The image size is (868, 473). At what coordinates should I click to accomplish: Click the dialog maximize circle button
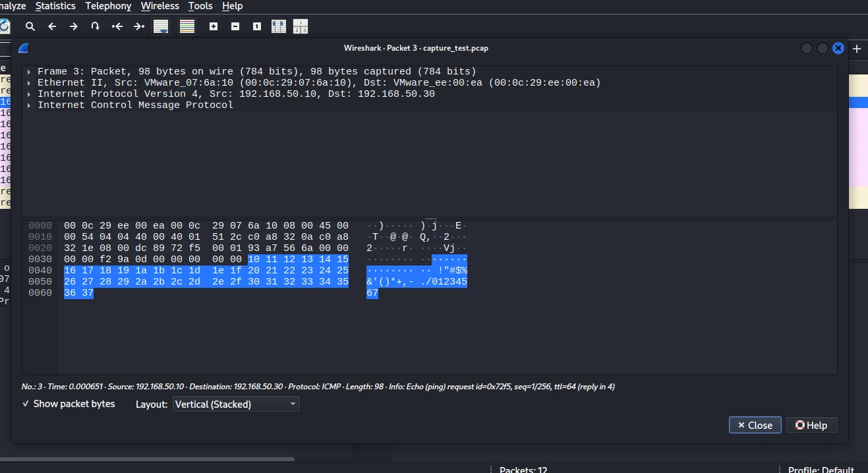tap(823, 48)
